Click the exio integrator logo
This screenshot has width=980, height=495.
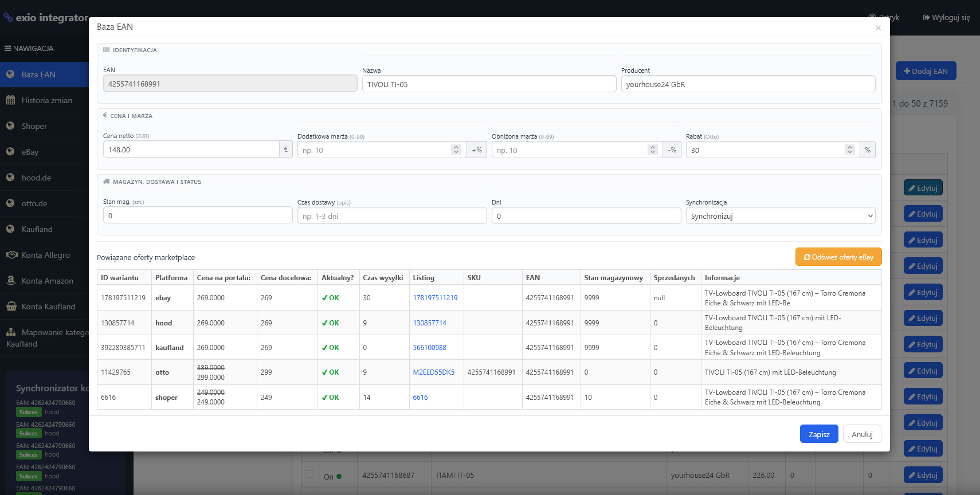pos(46,18)
